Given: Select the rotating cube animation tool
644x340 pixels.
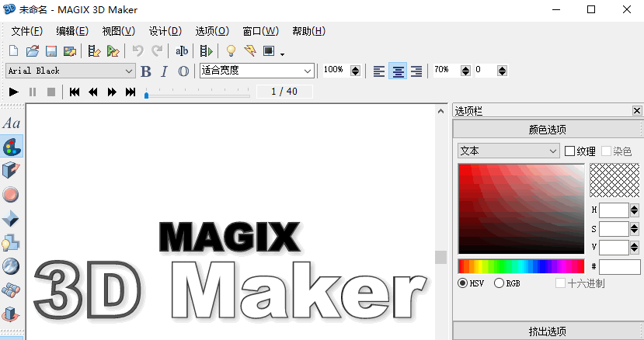Looking at the screenshot, I should 11,314.
